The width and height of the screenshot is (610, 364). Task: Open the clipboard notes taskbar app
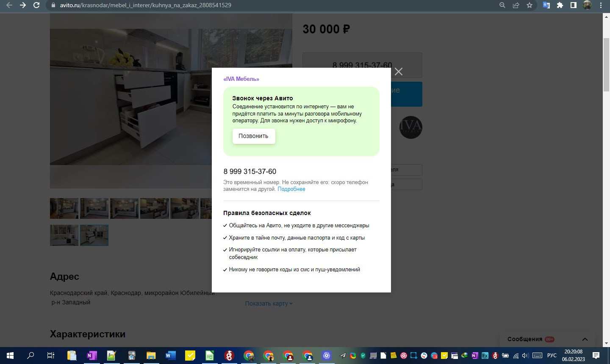click(72, 356)
